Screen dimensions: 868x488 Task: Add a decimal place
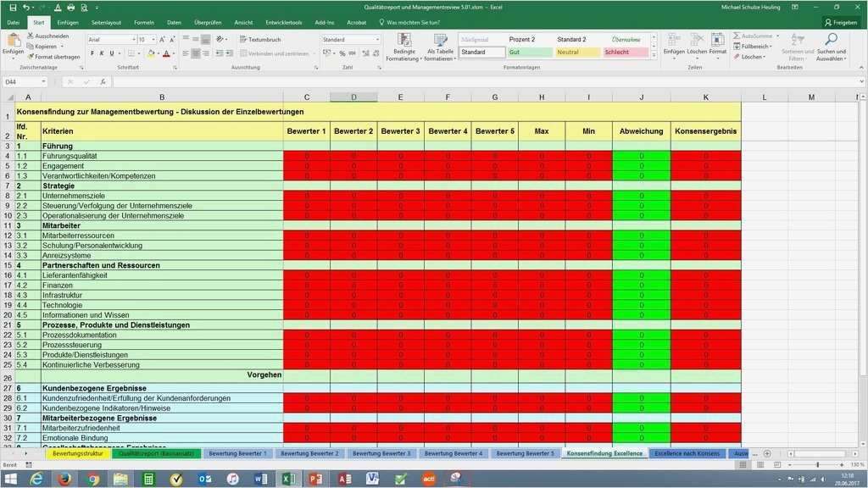point(366,53)
